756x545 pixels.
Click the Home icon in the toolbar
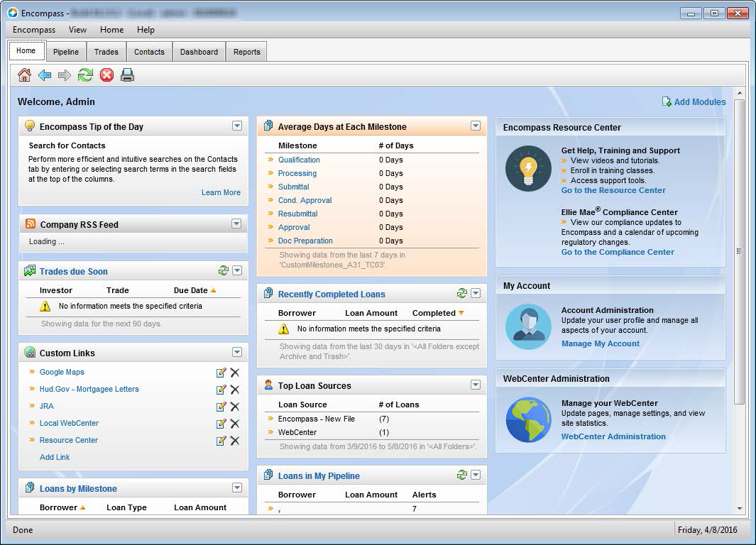[25, 75]
